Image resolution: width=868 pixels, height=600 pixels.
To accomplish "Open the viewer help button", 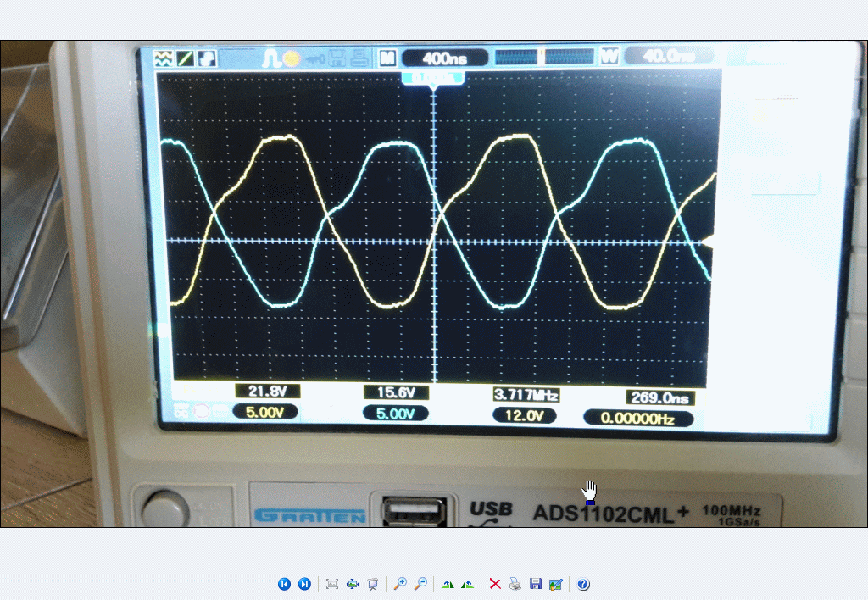I will point(583,584).
